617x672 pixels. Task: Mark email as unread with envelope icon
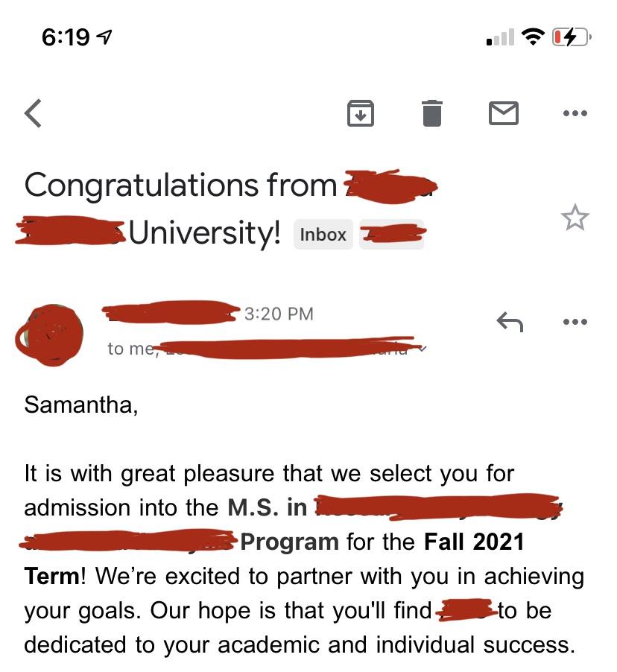click(504, 113)
